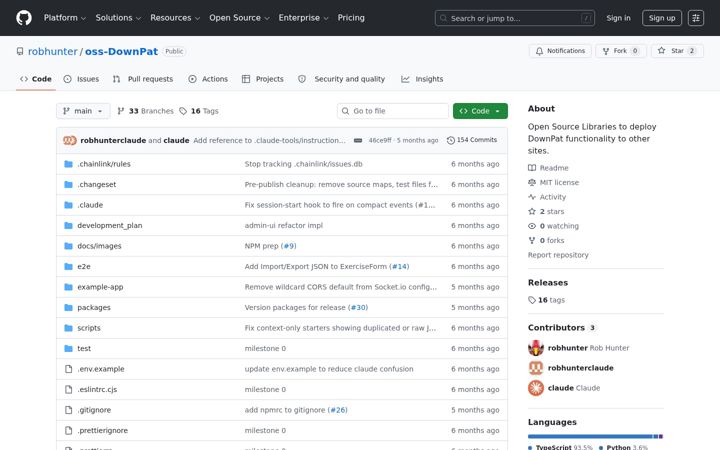
Task: Open the appearance settings icon beside Sign up
Action: [x=696, y=18]
